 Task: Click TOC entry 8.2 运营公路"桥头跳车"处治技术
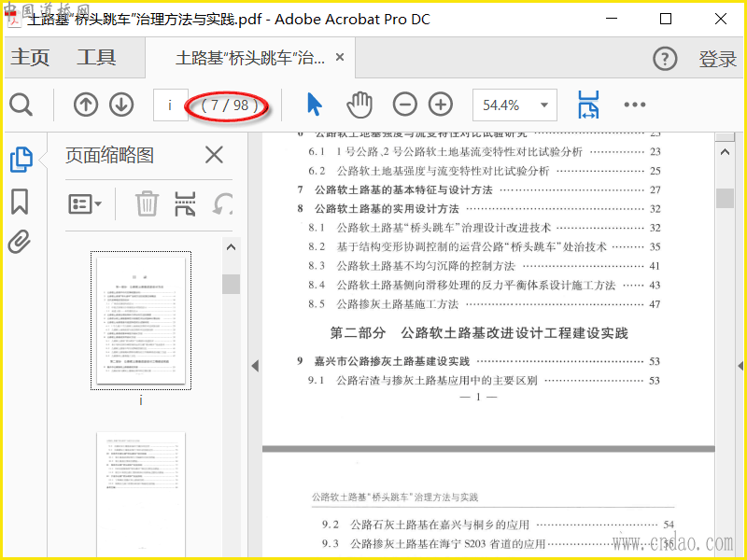[x=484, y=246]
